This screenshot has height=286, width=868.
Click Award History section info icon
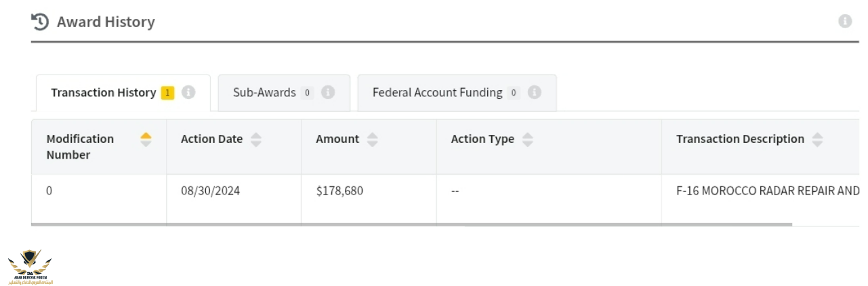pos(844,22)
